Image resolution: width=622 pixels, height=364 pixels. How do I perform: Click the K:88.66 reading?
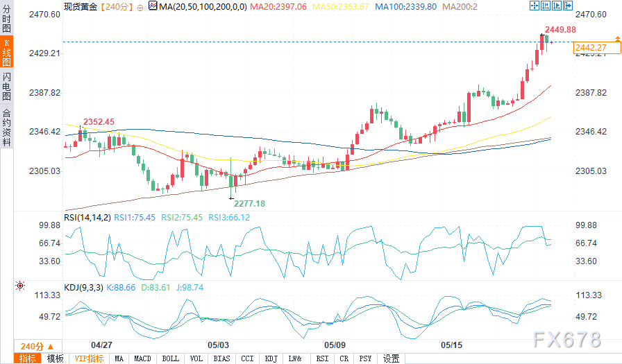(121, 288)
